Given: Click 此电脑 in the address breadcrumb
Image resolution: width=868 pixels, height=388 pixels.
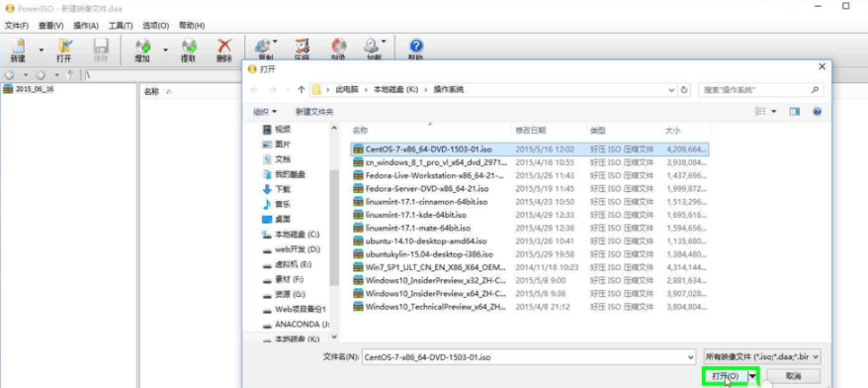Looking at the screenshot, I should tap(347, 90).
